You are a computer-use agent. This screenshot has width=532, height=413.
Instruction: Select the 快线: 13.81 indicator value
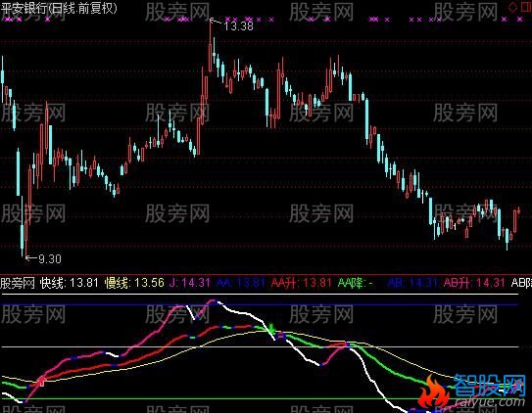click(69, 283)
